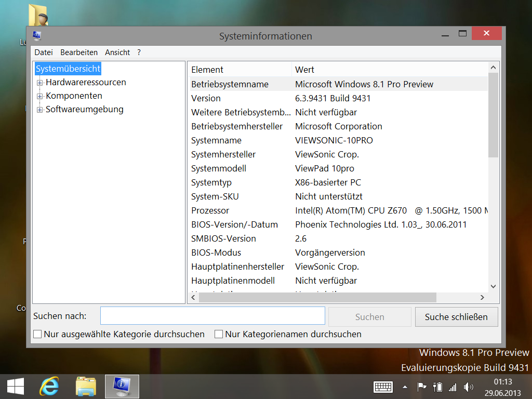Open the Datei menu
This screenshot has height=399, width=532.
click(44, 52)
